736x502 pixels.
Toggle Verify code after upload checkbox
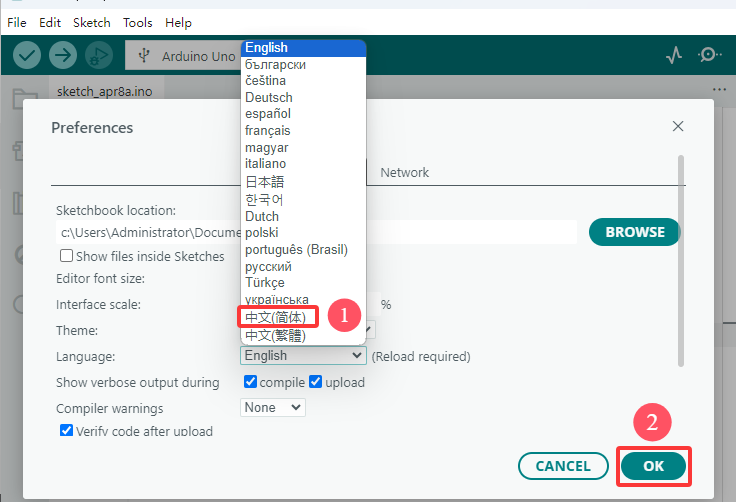pos(66,430)
